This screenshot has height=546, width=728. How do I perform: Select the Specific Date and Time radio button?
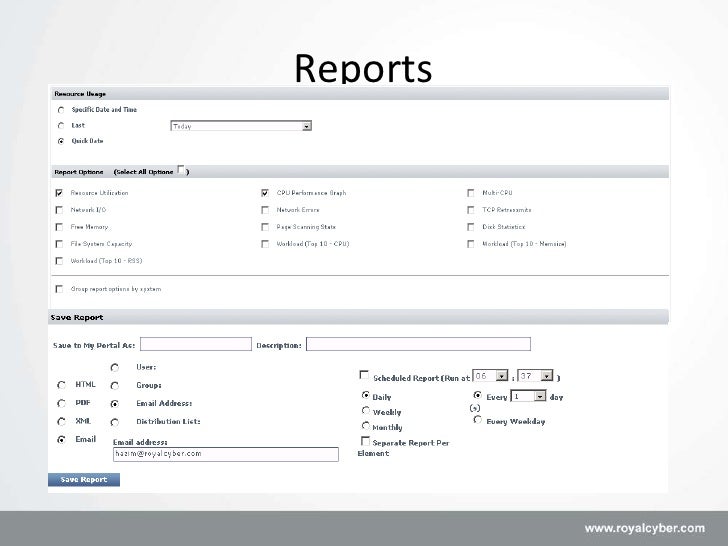[x=61, y=110]
